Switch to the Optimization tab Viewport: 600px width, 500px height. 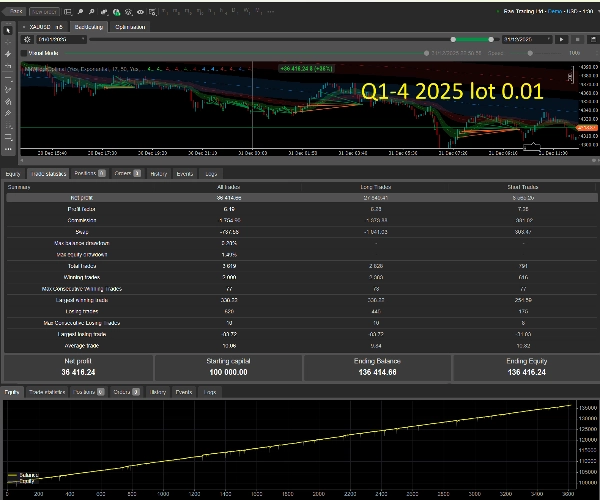coord(130,27)
